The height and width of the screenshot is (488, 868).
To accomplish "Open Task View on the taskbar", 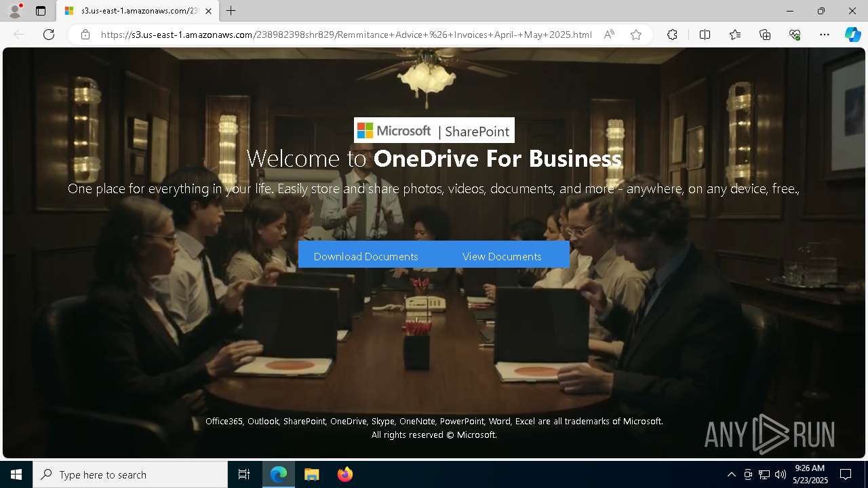I will click(244, 474).
